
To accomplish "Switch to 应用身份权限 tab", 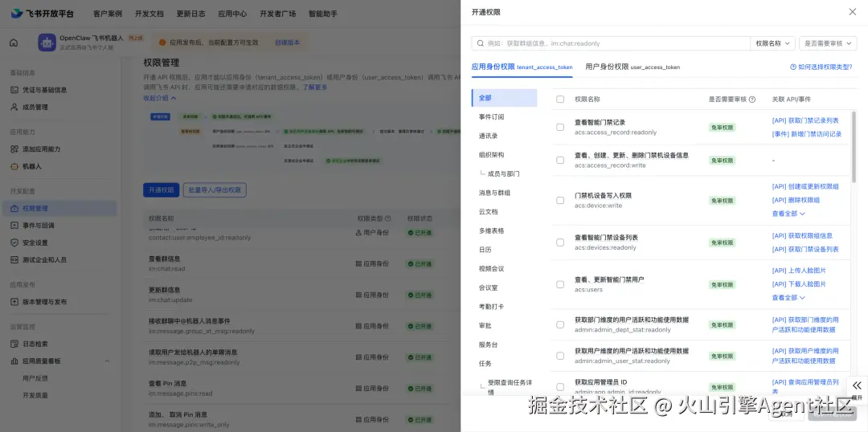I will click(x=522, y=67).
